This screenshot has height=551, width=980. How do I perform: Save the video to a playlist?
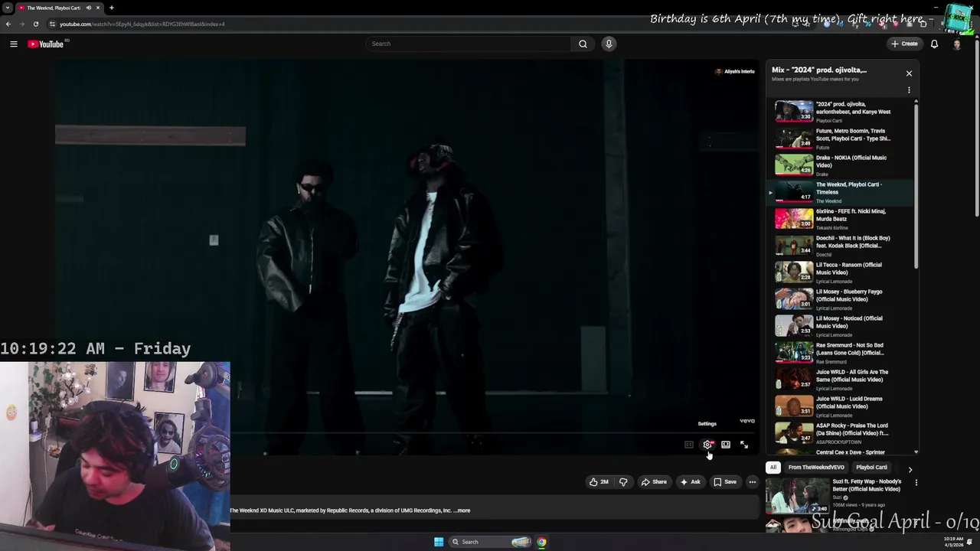[725, 482]
